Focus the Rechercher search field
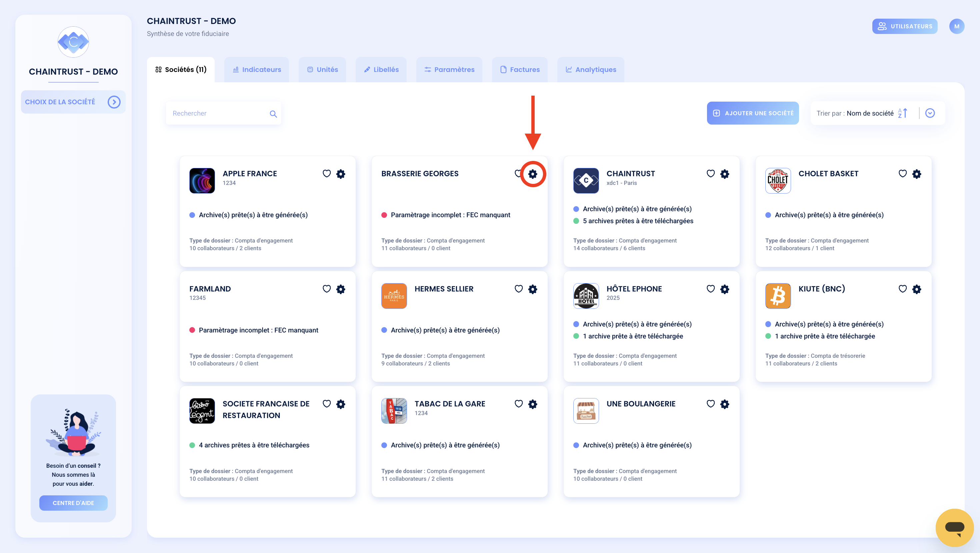The width and height of the screenshot is (980, 553). [224, 113]
